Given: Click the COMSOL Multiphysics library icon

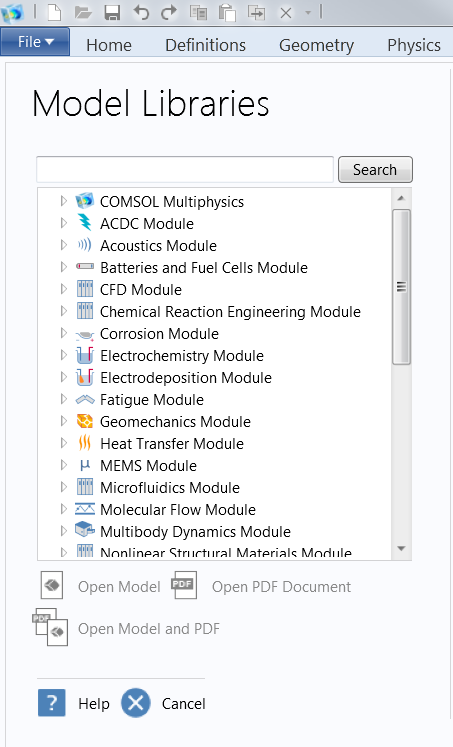Looking at the screenshot, I should click(x=85, y=201).
